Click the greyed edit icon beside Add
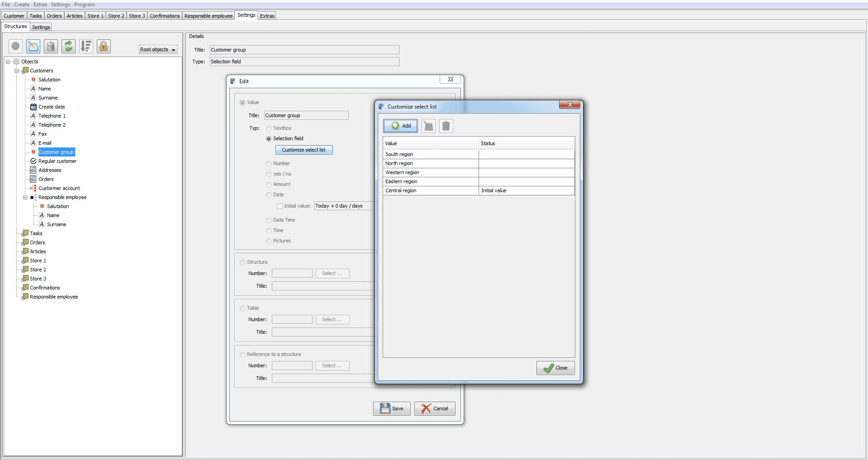Viewport: 868px width, 460px height. point(428,126)
